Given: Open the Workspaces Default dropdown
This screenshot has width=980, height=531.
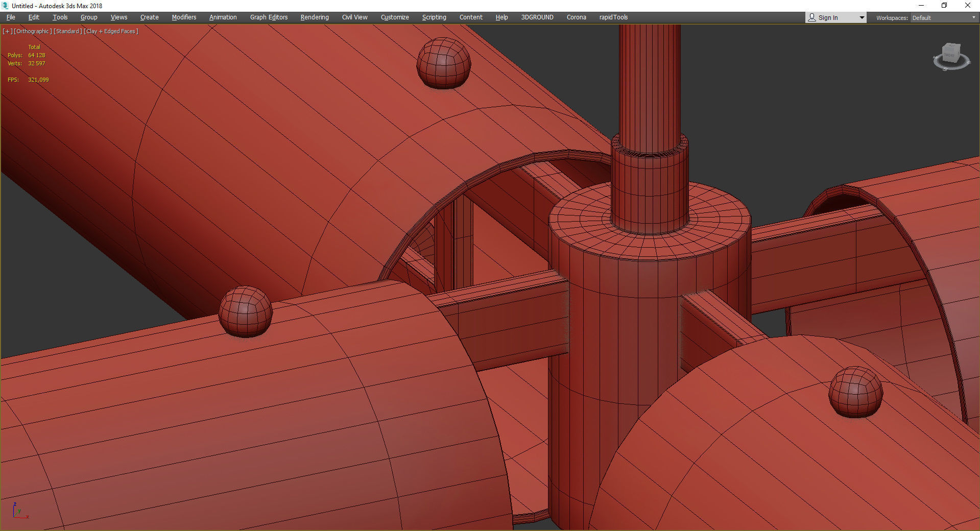Looking at the screenshot, I should [x=944, y=18].
